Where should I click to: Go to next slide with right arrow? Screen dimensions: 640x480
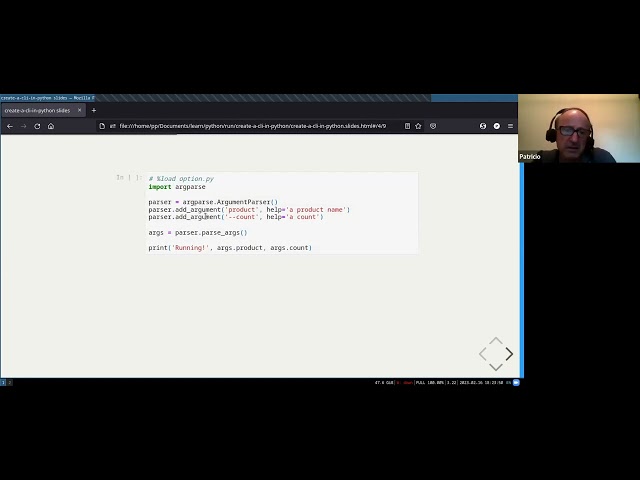509,354
